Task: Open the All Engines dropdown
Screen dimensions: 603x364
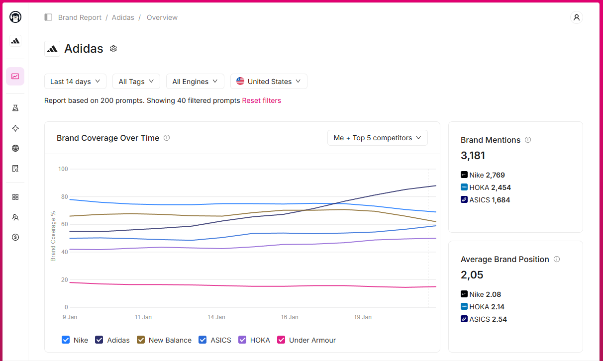Action: (195, 82)
